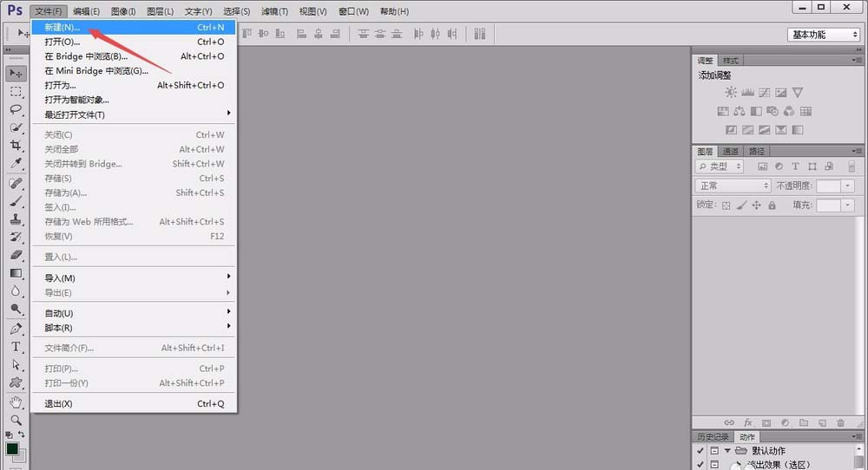The height and width of the screenshot is (470, 868).
Task: Add a Brightness/Contrast adjustment
Action: pyautogui.click(x=731, y=92)
